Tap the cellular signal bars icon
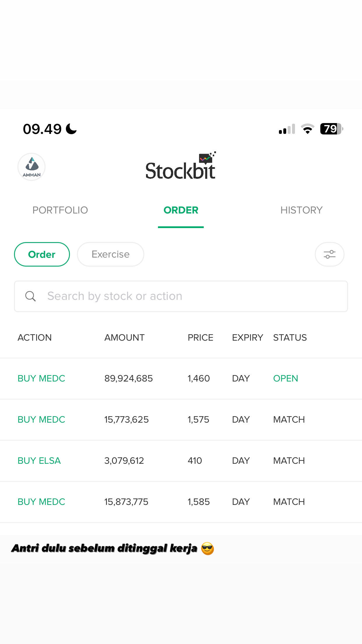 (x=287, y=129)
